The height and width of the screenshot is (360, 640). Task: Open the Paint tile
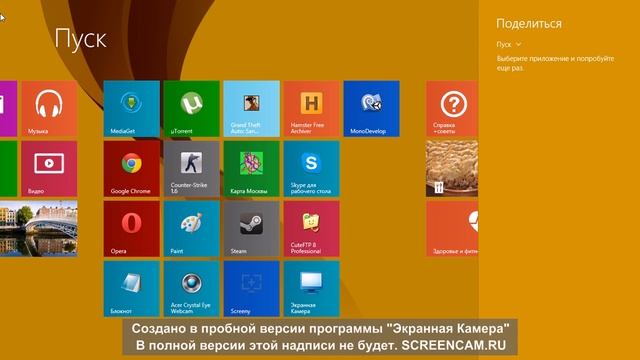pyautogui.click(x=191, y=229)
